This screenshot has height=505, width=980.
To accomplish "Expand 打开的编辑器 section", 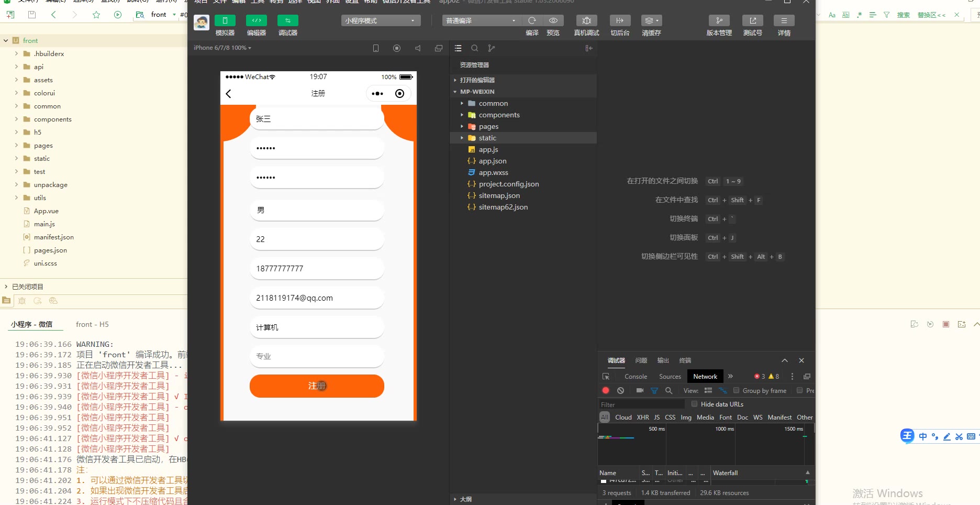I will coord(524,80).
